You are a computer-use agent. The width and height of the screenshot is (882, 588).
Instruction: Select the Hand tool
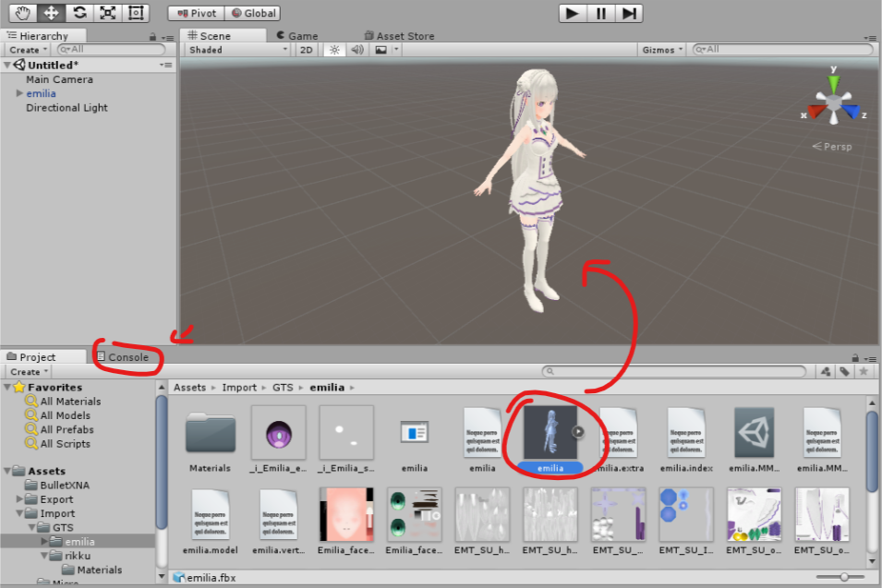click(x=23, y=13)
